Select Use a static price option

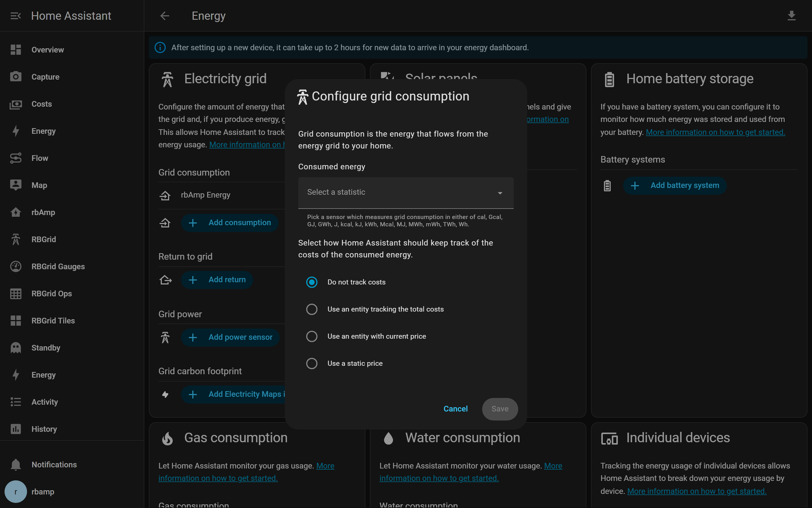point(312,363)
